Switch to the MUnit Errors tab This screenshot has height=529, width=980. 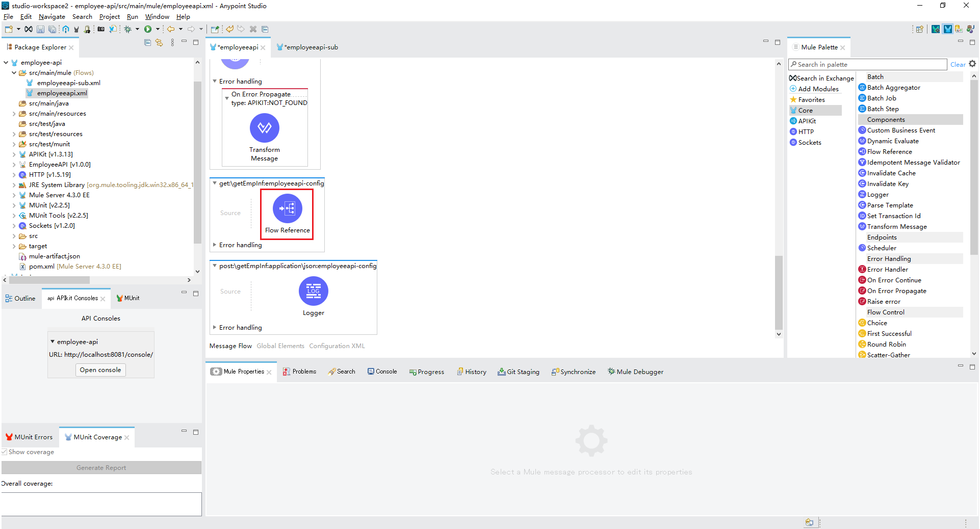coord(29,437)
